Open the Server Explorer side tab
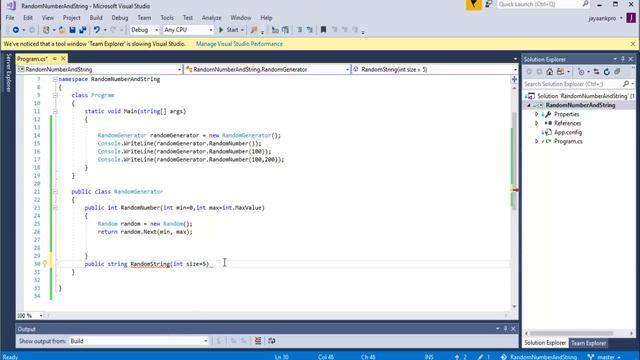640x360 pixels. (x=8, y=72)
